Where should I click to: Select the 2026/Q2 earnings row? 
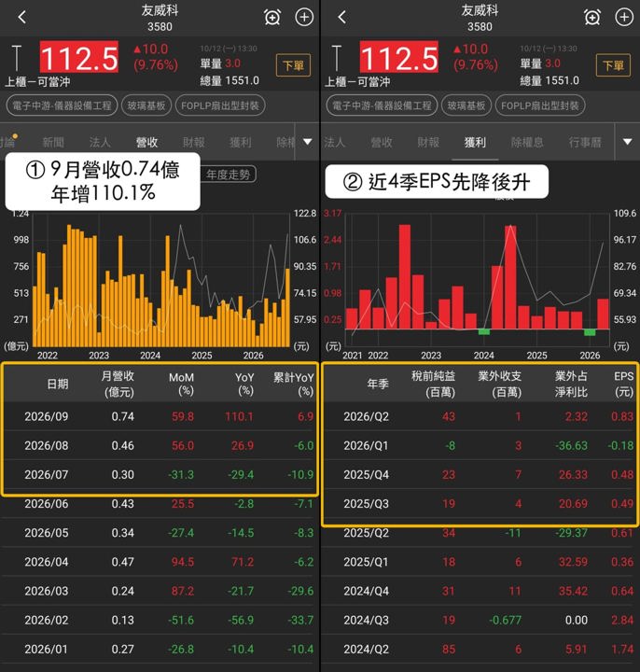coord(480,416)
